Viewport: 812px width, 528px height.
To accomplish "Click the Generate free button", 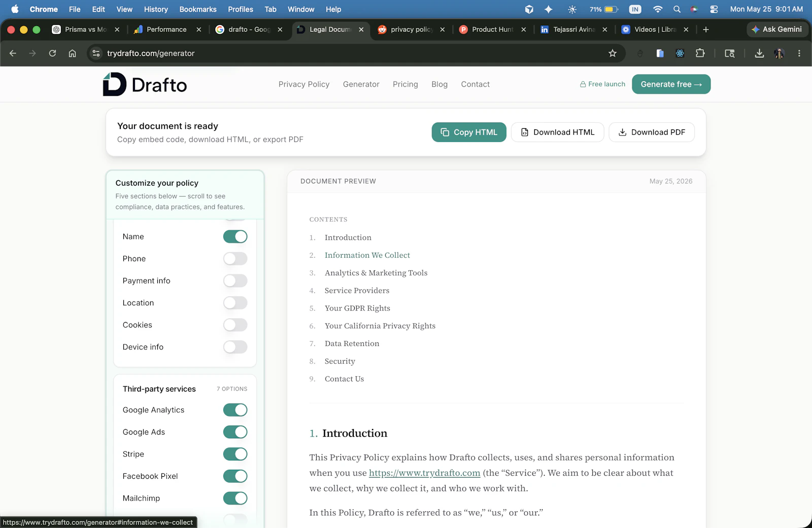I will point(671,84).
